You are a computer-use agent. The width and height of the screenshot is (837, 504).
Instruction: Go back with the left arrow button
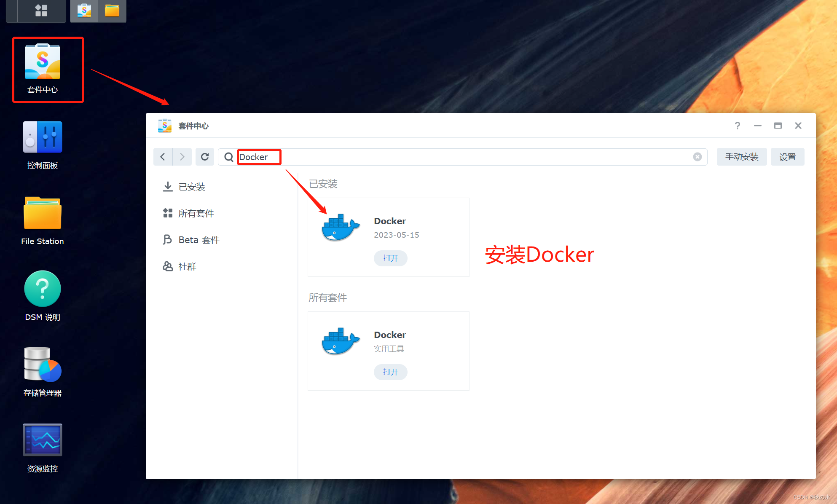[163, 157]
